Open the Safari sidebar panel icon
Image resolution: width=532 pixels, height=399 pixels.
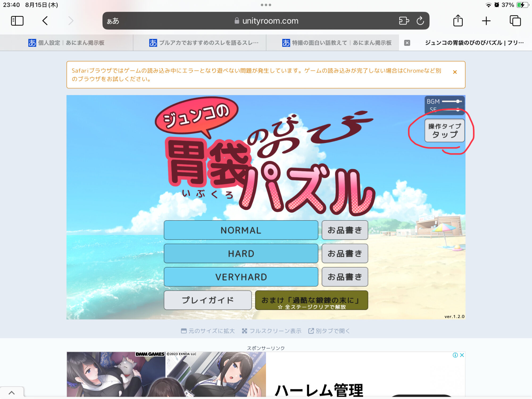point(17,21)
